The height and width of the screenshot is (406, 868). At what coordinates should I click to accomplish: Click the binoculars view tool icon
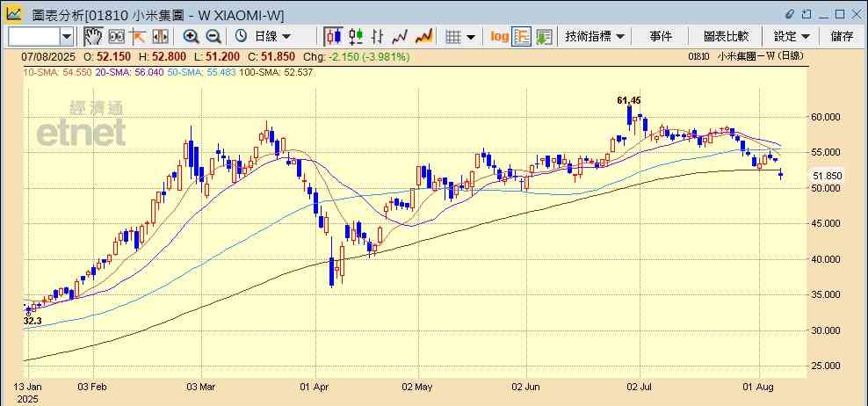pyautogui.click(x=116, y=37)
